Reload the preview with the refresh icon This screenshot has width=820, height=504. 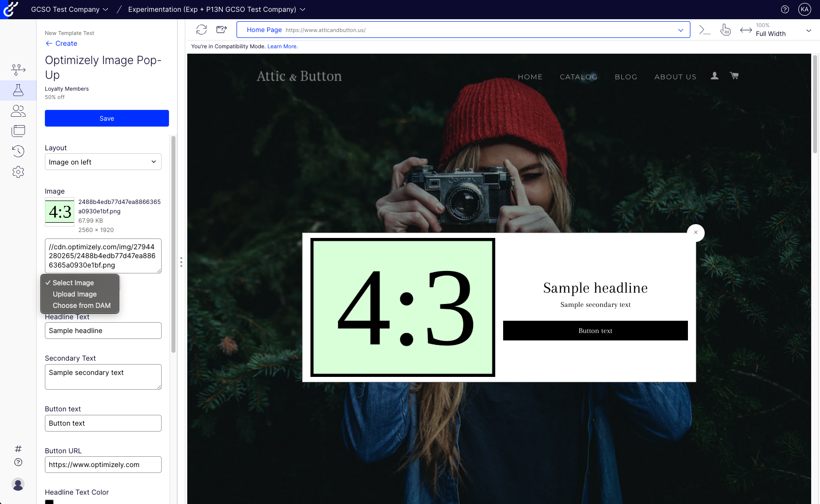pos(202,30)
